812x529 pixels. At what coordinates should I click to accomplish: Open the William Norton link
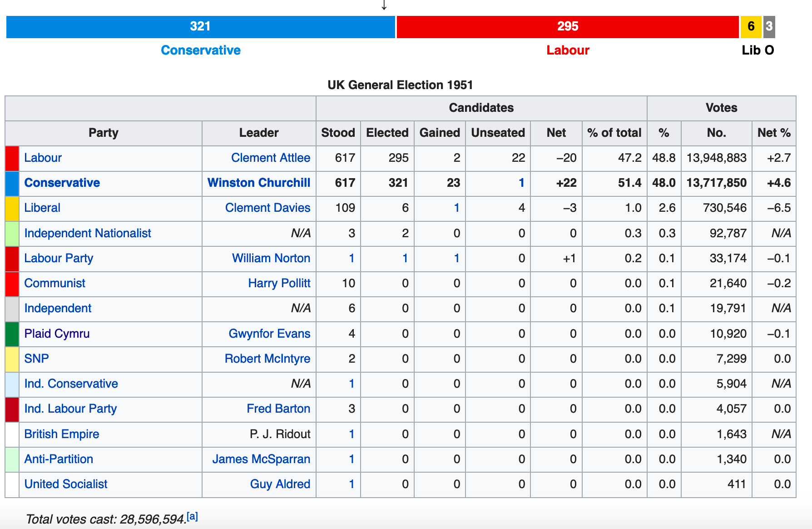(271, 258)
